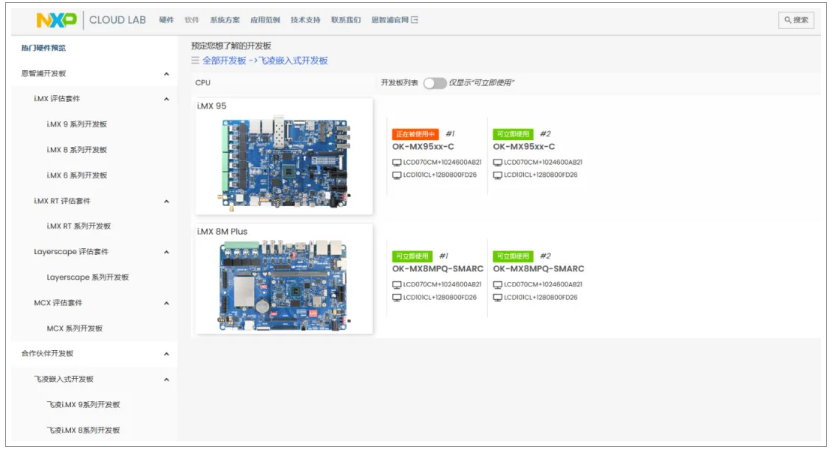Collapse the 飞凌嵌入式开发板 sidebar chevron

click(167, 379)
